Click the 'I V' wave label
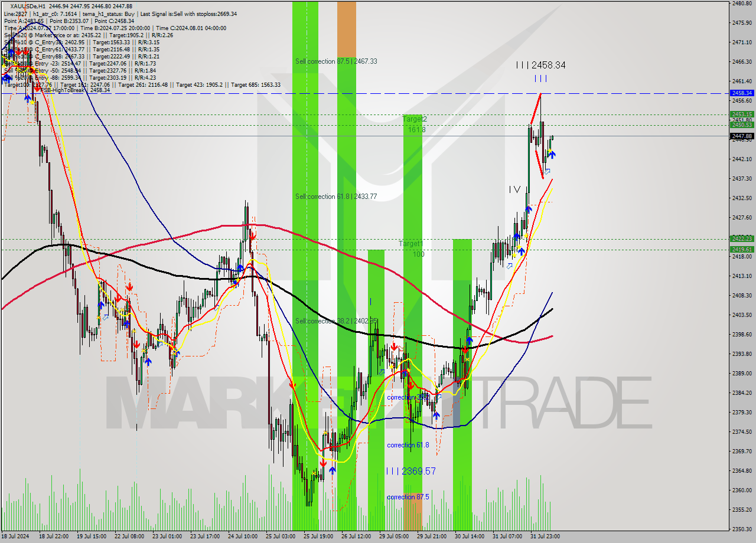 [x=515, y=189]
